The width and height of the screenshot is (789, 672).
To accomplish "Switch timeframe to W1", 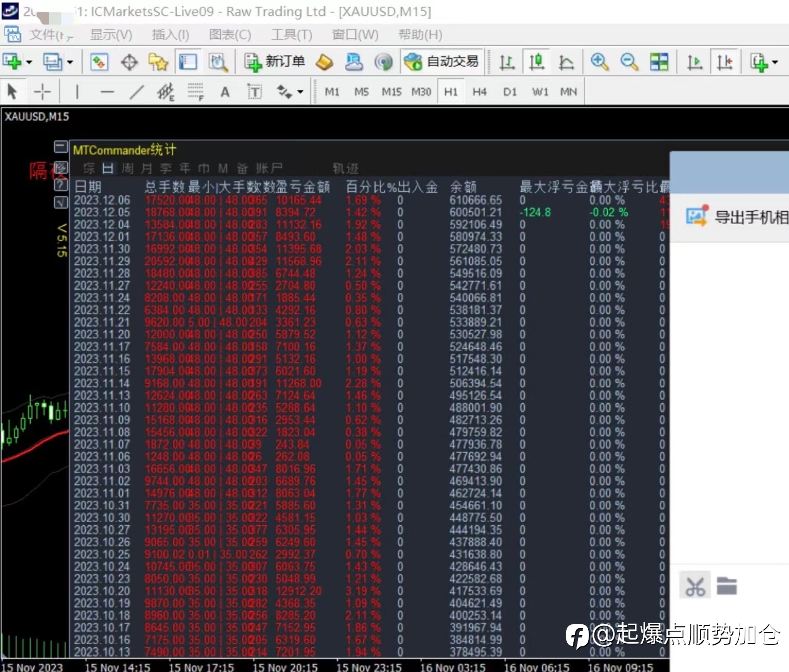I will [x=540, y=92].
